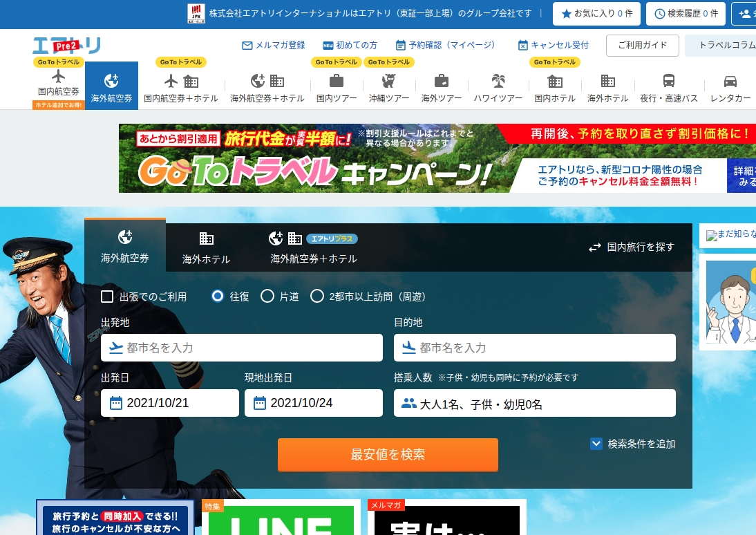Click the palm tree icon above ハワイツアー

click(498, 81)
